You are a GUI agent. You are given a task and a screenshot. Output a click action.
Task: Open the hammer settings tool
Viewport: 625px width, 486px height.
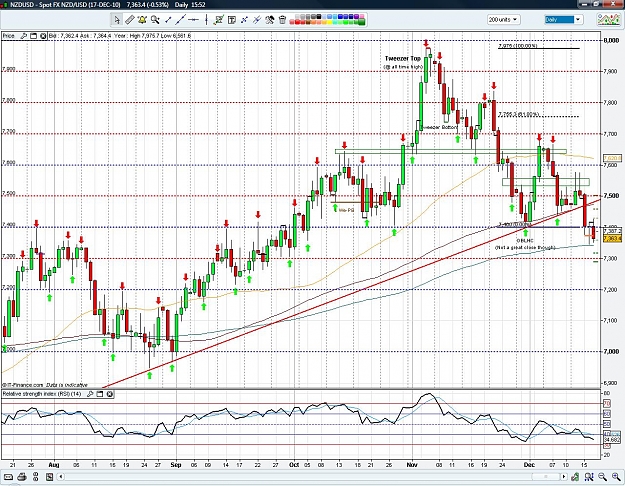[x=269, y=20]
